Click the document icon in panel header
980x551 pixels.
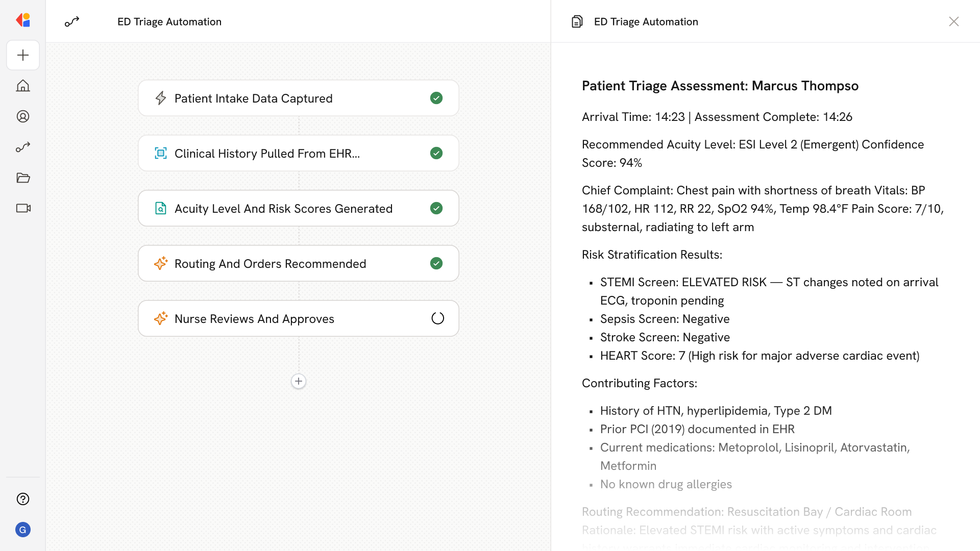click(577, 21)
